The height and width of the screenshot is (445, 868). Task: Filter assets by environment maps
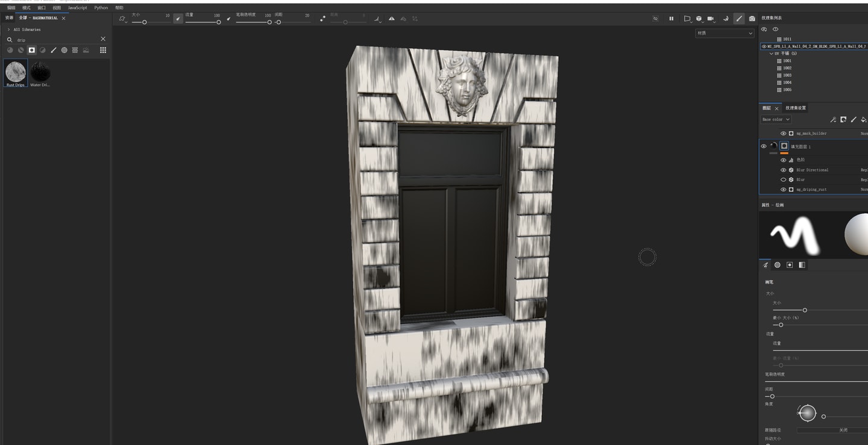(86, 50)
